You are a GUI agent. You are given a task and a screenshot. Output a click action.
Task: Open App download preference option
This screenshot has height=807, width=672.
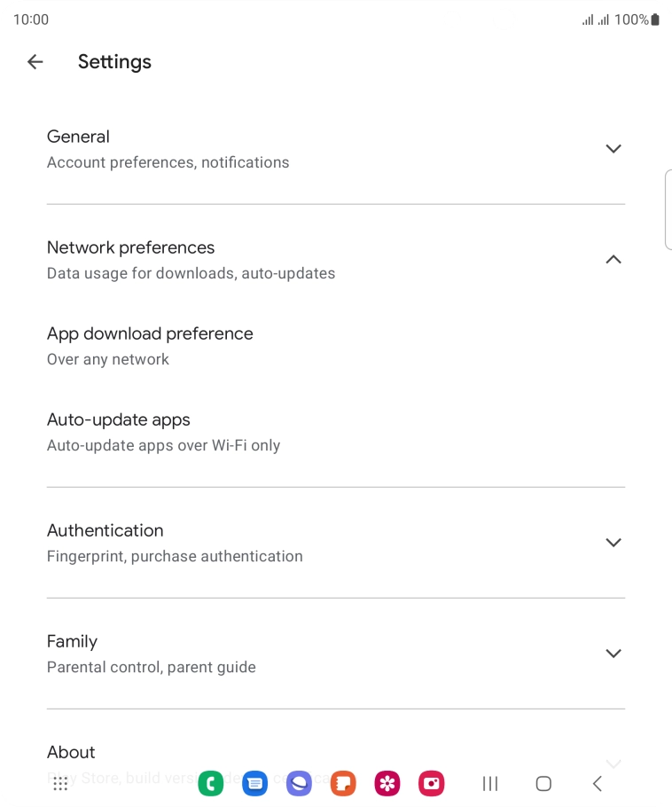click(x=150, y=345)
